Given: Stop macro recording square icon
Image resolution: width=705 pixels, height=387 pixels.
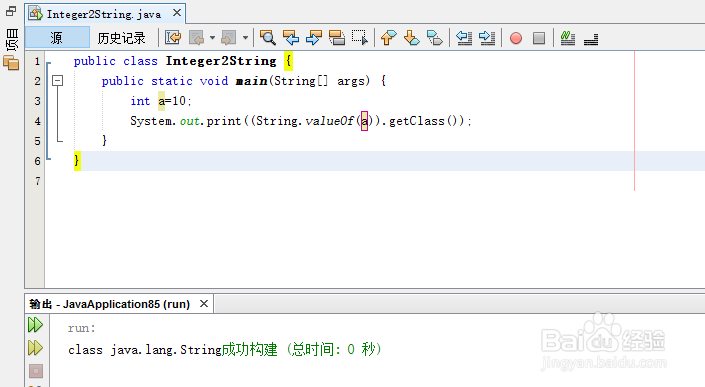Looking at the screenshot, I should coord(539,38).
